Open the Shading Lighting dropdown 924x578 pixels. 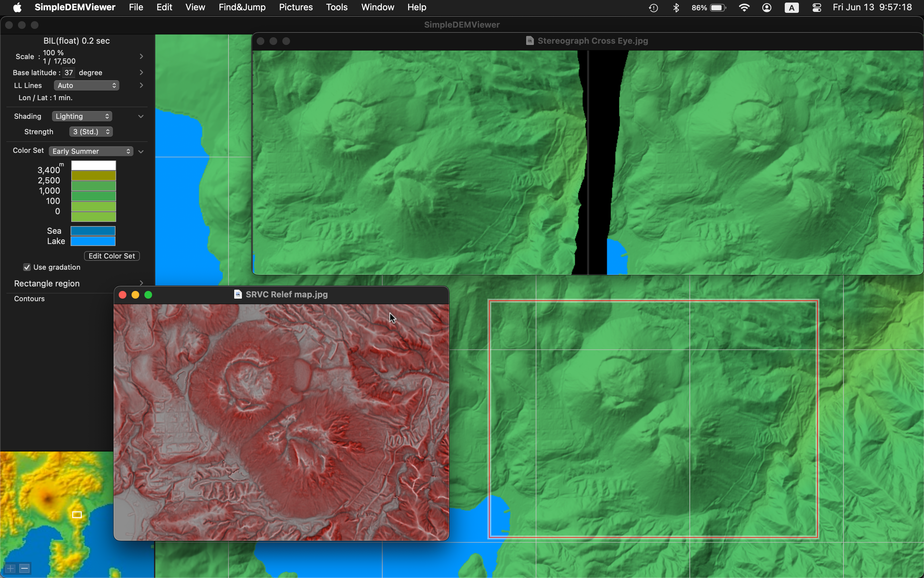[x=82, y=116]
